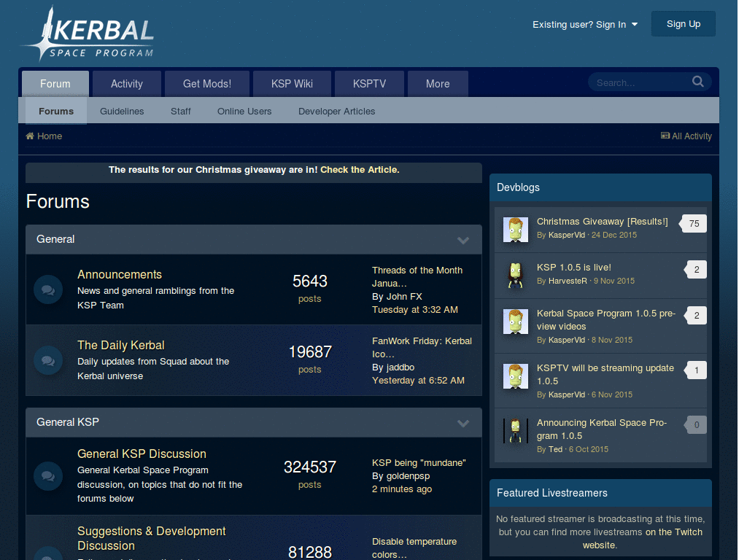Image resolution: width=747 pixels, height=560 pixels.
Task: Open the Get Mods! tab
Action: [x=206, y=84]
